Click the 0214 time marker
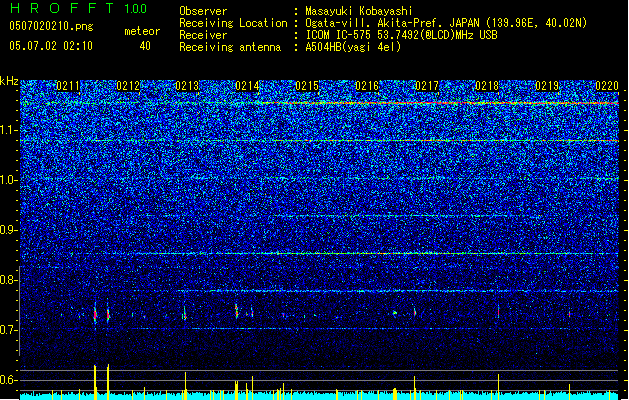Image resolution: width=629 pixels, height=400 pixels. 247,86
